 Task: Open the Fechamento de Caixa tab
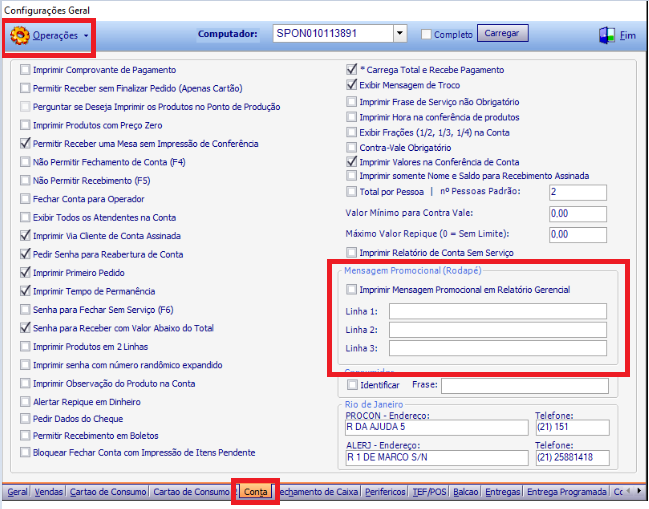point(318,492)
